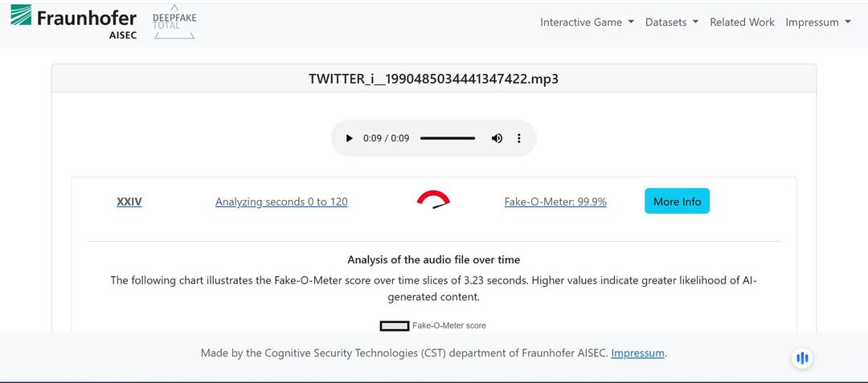Click the red Fake-O-Meter gauge icon
868x383 pixels.
[433, 200]
